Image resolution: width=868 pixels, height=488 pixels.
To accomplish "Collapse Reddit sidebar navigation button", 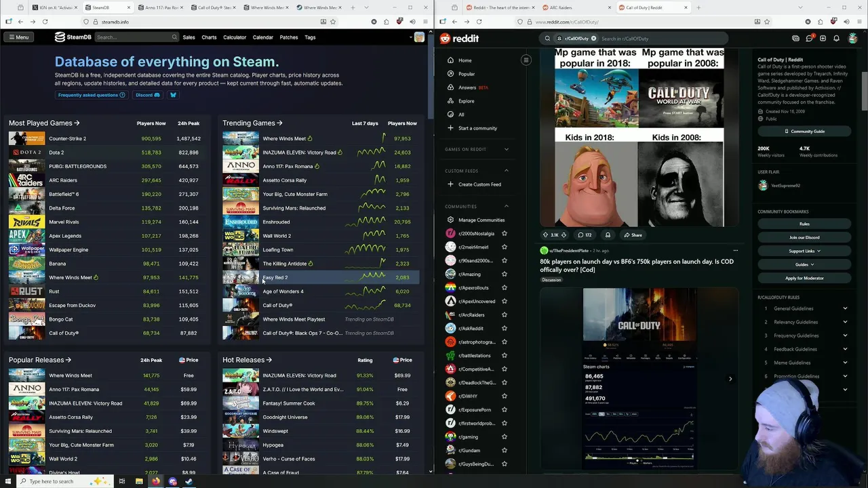I will (526, 60).
